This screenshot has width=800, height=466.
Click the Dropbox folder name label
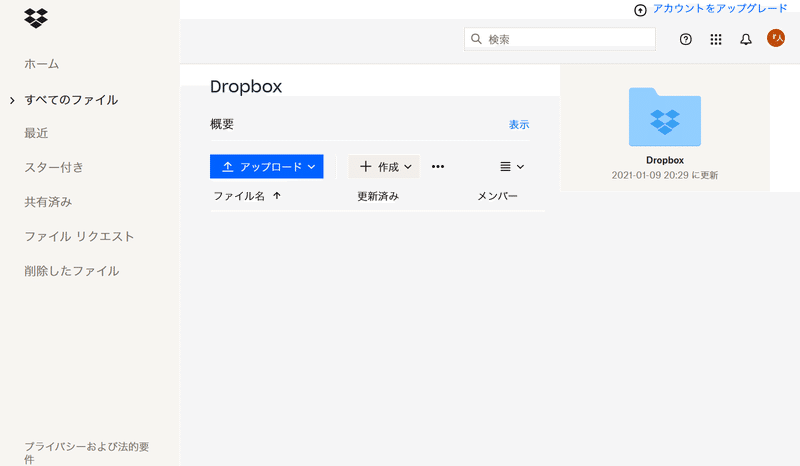pos(665,160)
